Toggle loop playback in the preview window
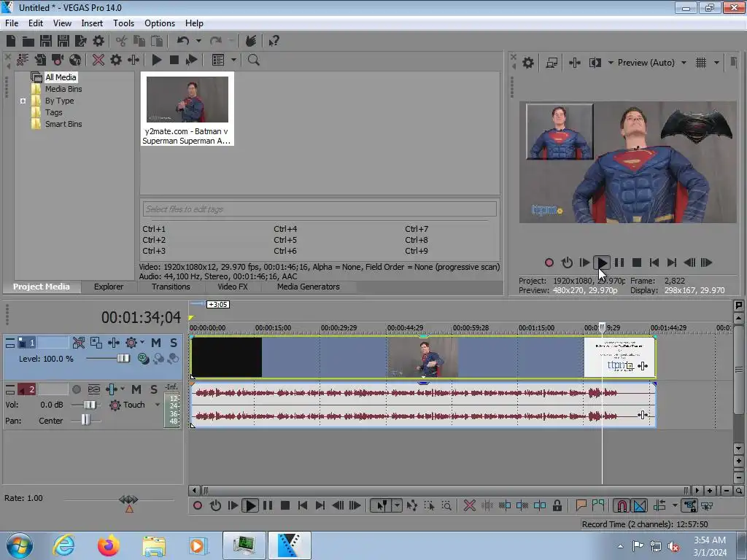Viewport: 747px width, 560px height. click(567, 262)
